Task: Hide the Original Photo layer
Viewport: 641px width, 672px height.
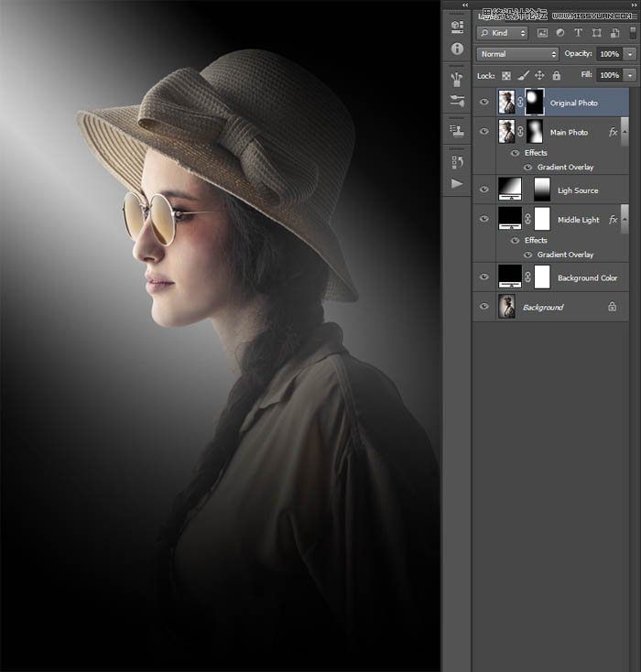Action: click(x=484, y=103)
